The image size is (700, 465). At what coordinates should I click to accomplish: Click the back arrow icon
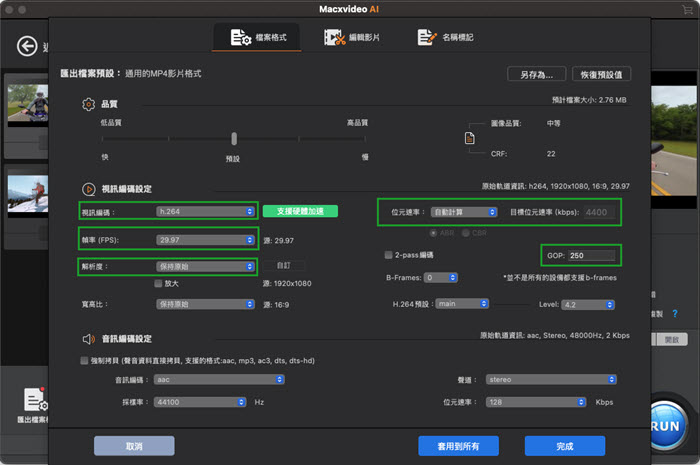27,46
